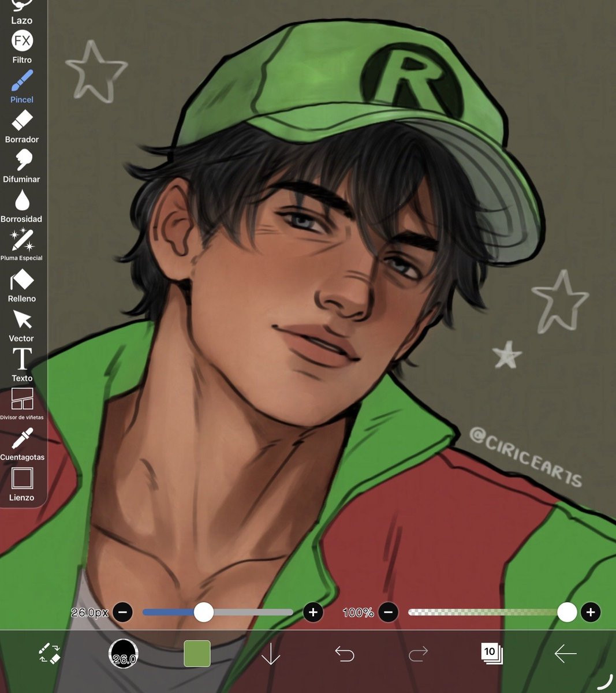Select the Pincel brush tool

pos(22,87)
